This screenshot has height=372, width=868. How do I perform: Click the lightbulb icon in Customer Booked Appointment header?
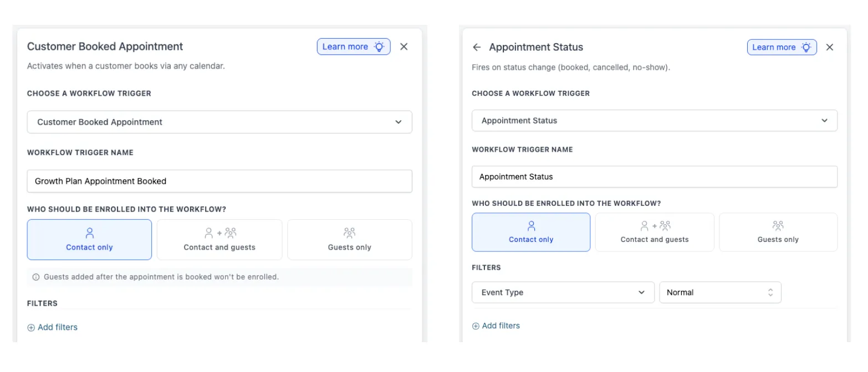tap(379, 46)
